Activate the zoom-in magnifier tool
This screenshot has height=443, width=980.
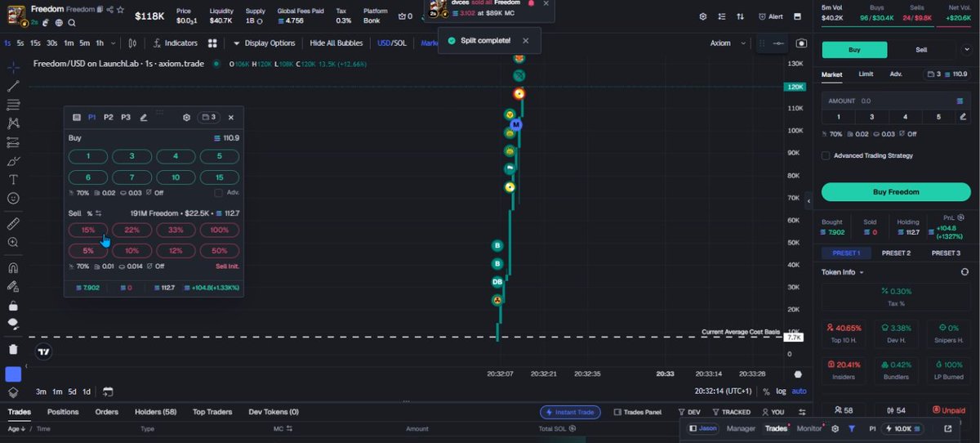click(13, 243)
